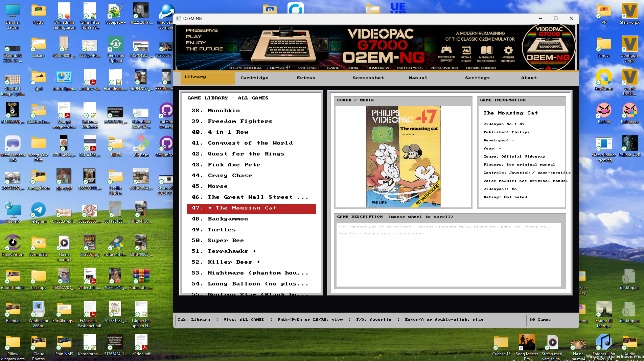The height and width of the screenshot is (361, 644).
Task: Switch to the Settings tab
Action: (x=477, y=78)
